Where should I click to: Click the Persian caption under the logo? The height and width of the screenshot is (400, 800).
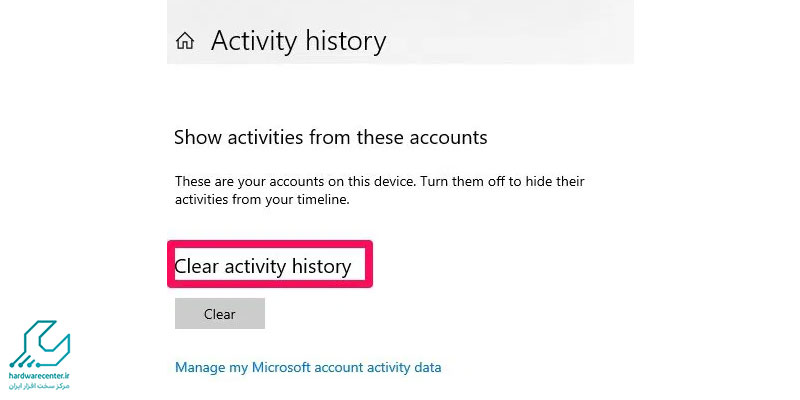(x=39, y=386)
